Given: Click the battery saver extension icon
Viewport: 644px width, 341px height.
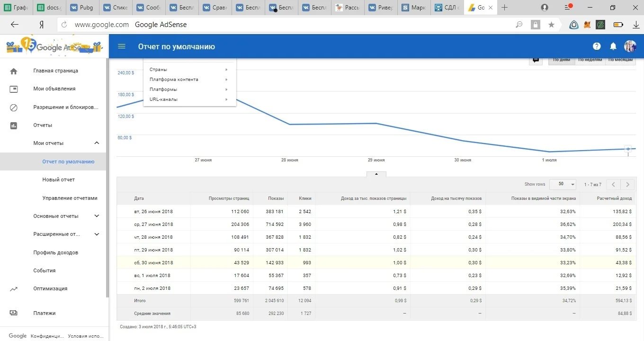Looking at the screenshot, I should point(618,25).
